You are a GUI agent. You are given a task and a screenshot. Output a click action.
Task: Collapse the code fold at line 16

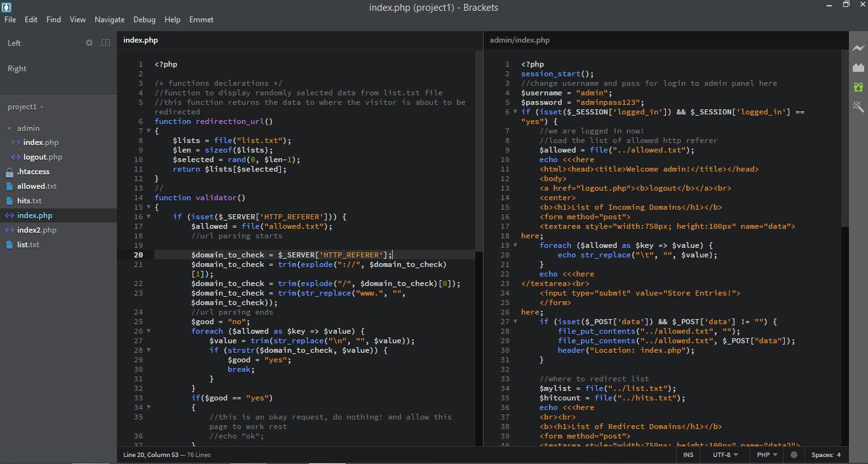coord(149,216)
